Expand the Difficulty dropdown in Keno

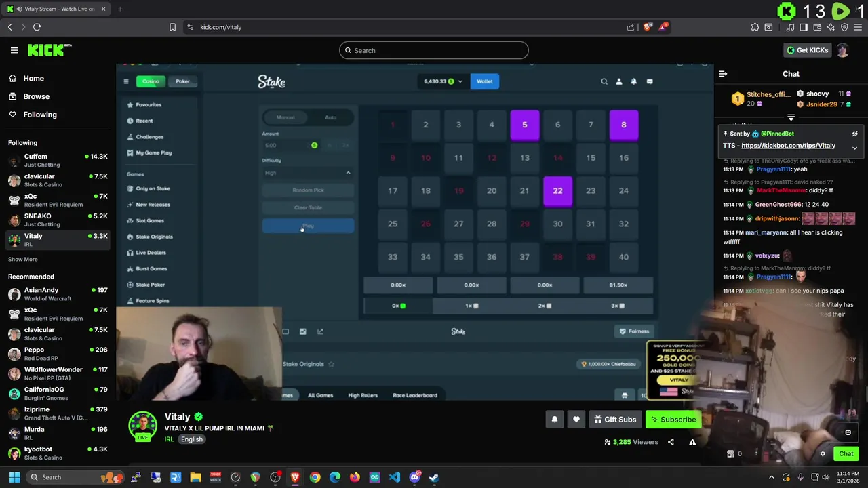point(308,173)
